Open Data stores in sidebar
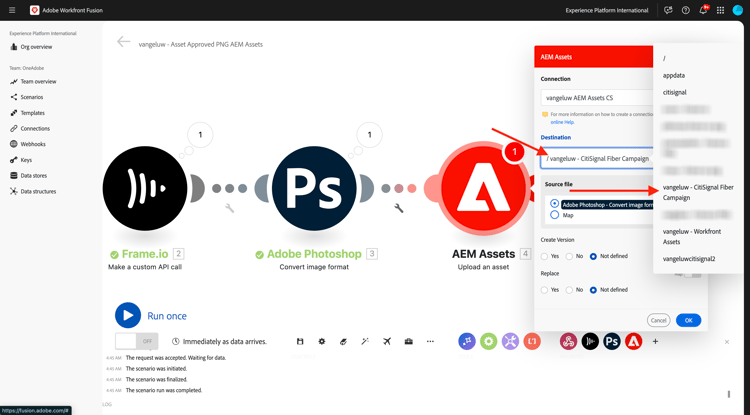Viewport: 750px width, 415px height. click(x=29, y=175)
